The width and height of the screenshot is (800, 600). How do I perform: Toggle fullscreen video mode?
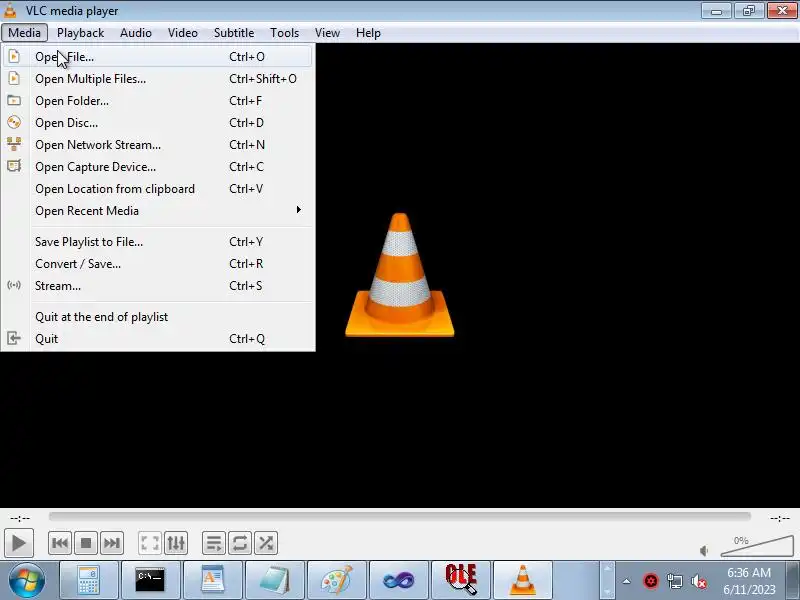point(150,543)
